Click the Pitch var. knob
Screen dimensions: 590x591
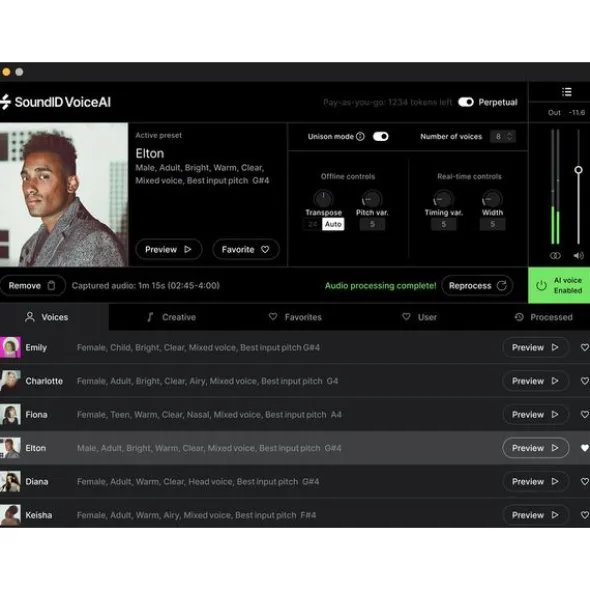372,199
